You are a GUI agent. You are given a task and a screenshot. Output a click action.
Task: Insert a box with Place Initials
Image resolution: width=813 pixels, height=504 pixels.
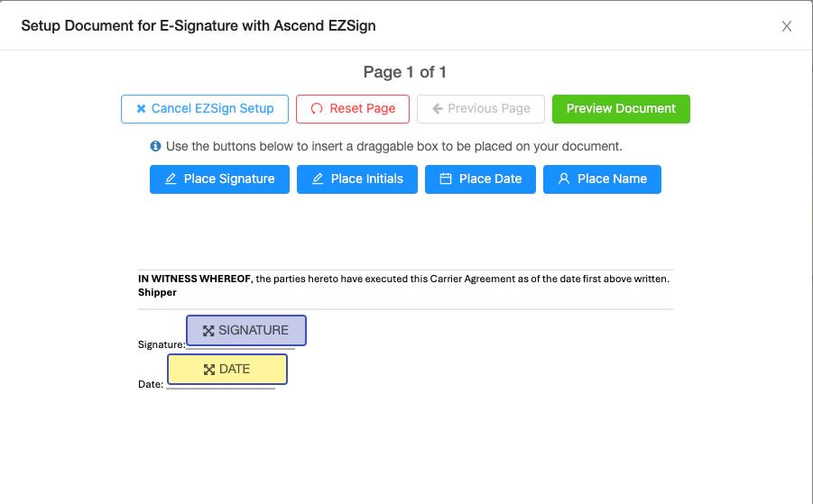coord(356,179)
